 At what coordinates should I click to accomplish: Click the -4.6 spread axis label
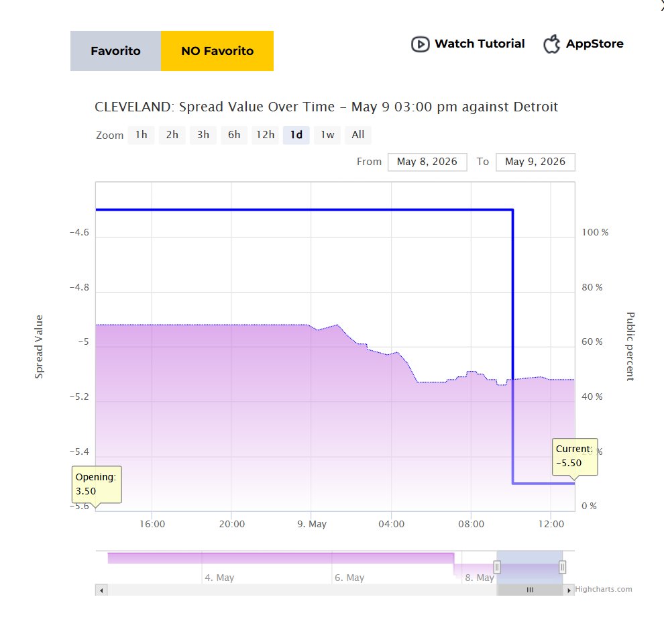pyautogui.click(x=80, y=232)
